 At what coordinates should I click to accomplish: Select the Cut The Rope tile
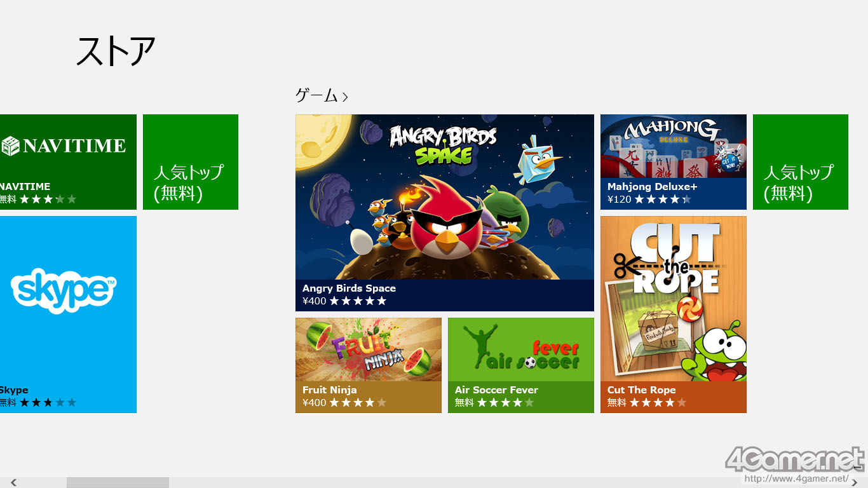[x=674, y=315]
